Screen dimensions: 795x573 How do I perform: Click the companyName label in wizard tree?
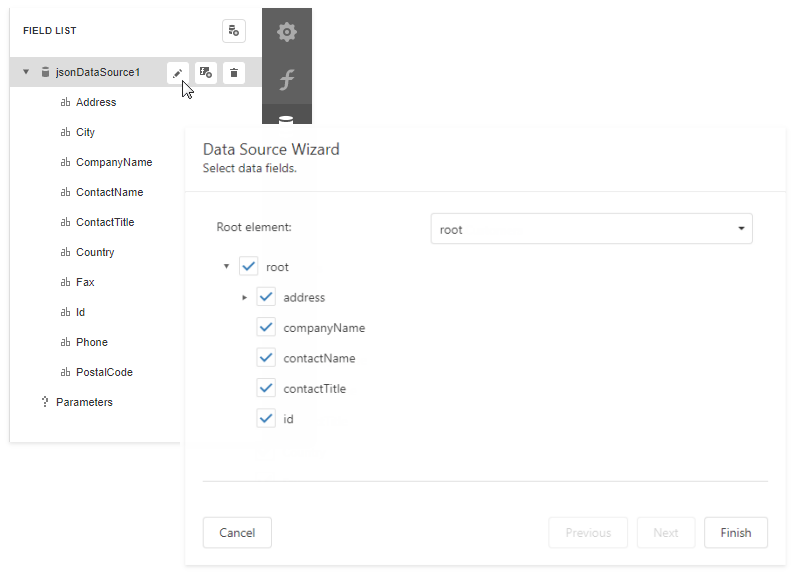click(x=324, y=328)
